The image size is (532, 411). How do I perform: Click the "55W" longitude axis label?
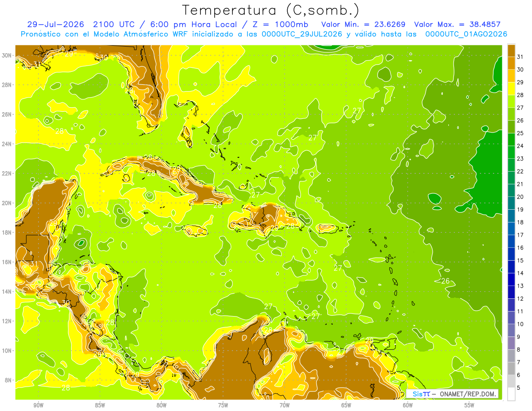pos(469,405)
